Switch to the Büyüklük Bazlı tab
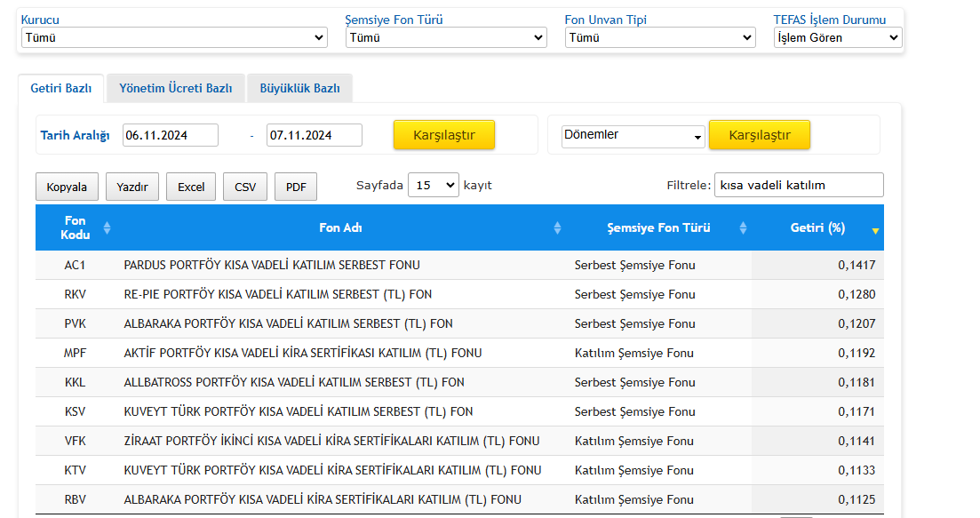This screenshot has height=518, width=980. [x=300, y=88]
